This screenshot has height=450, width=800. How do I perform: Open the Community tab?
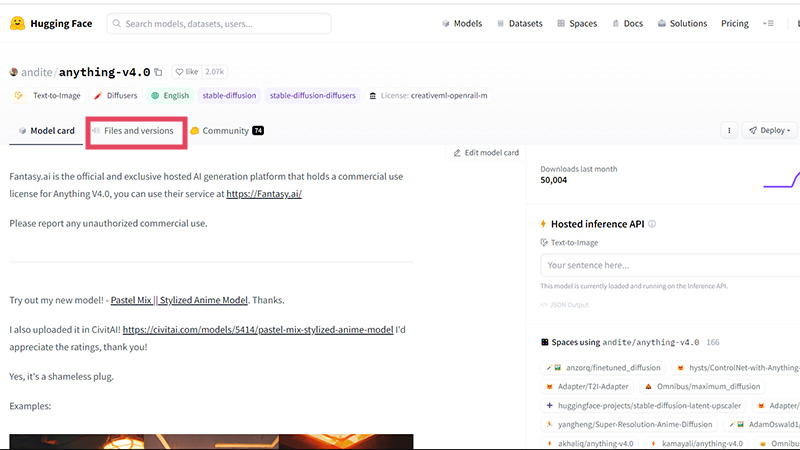click(227, 131)
